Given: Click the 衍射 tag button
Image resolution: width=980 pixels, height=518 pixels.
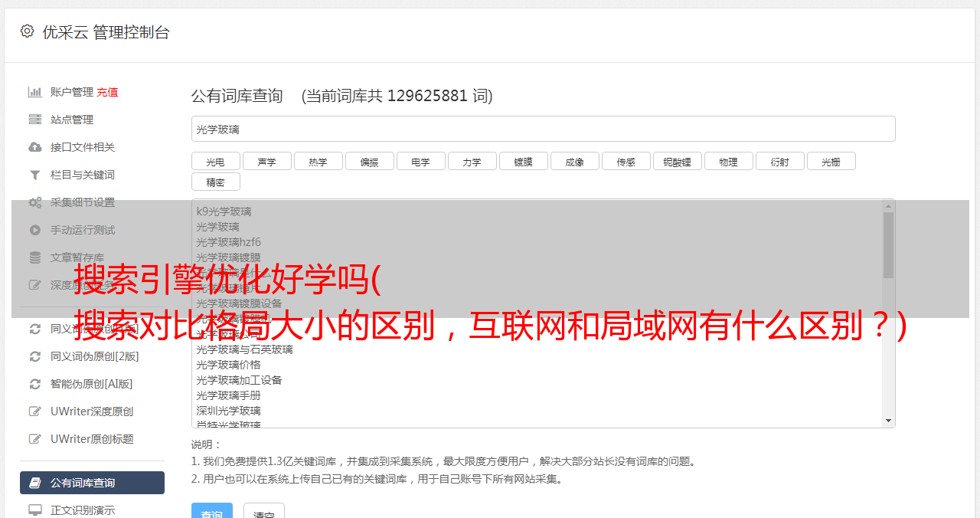Looking at the screenshot, I should (x=779, y=161).
